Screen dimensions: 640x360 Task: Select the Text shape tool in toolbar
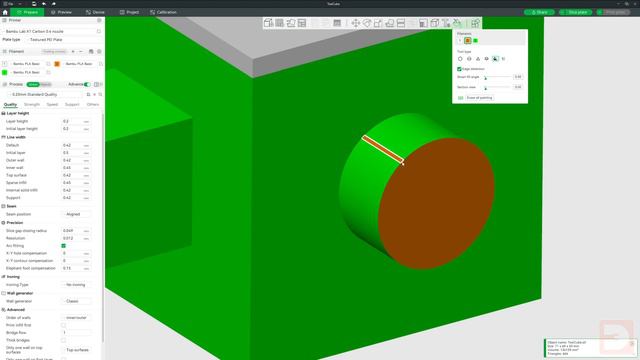click(446, 23)
